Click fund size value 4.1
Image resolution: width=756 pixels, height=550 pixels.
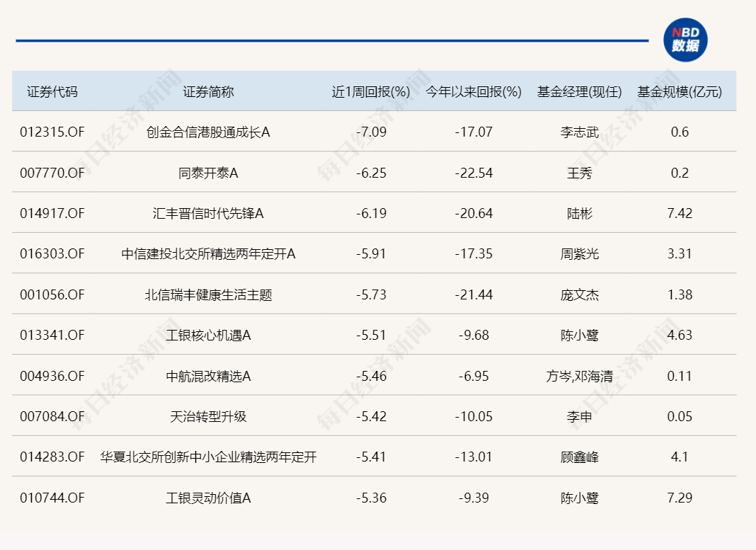tap(680, 457)
